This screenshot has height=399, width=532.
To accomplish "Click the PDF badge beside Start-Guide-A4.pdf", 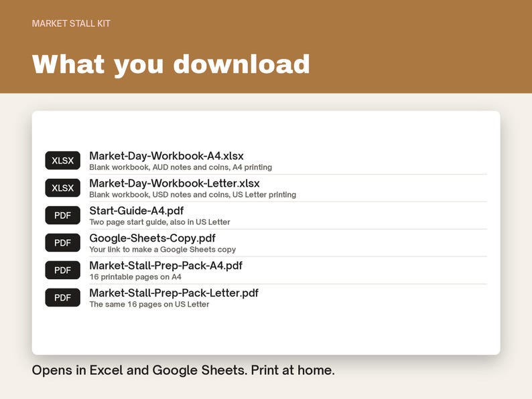I will click(63, 216).
